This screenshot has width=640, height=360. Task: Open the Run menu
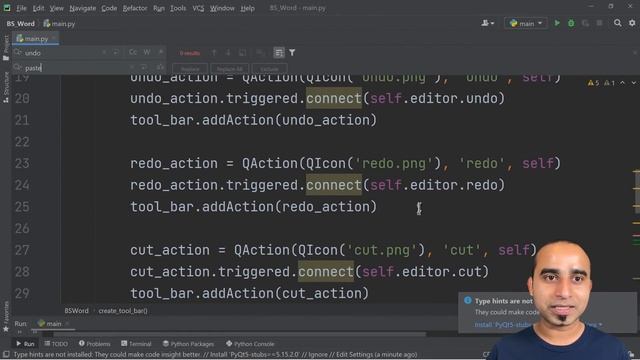coord(159,8)
